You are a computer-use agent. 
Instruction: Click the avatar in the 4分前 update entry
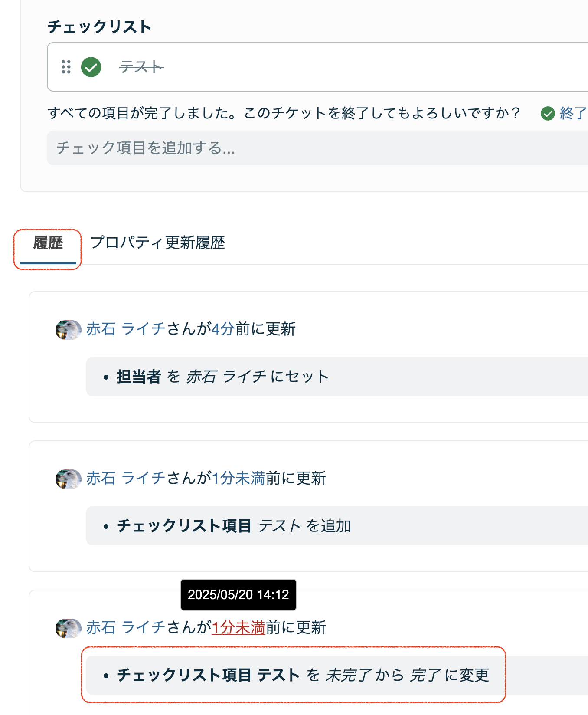(x=68, y=330)
